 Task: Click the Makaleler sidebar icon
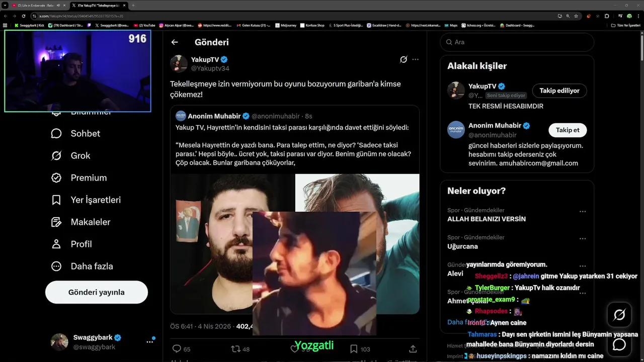coord(56,222)
